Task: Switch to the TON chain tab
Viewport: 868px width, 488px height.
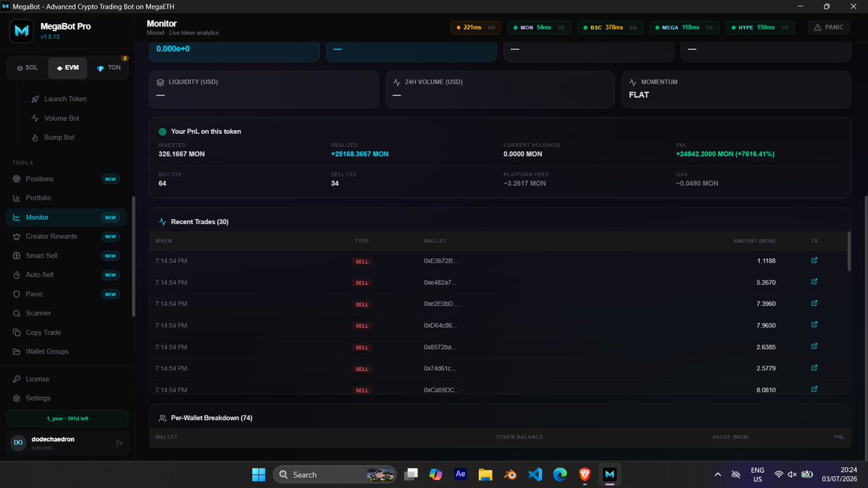Action: tap(109, 67)
